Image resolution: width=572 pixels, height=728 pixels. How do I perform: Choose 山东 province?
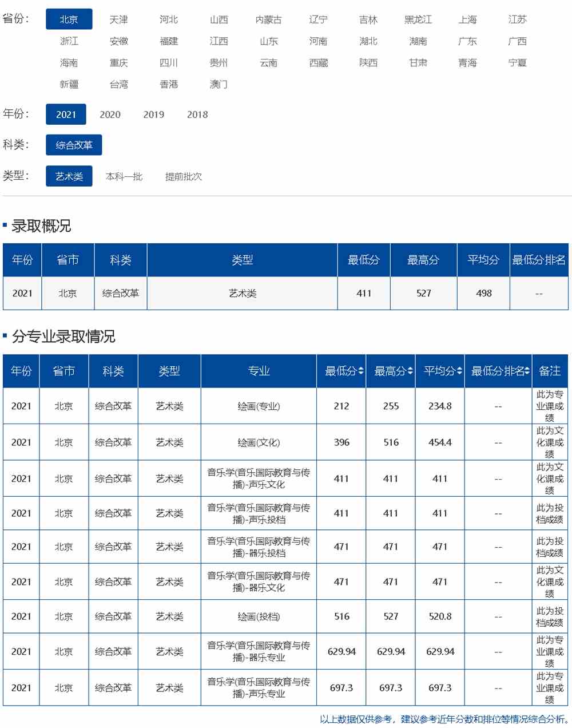pos(268,41)
